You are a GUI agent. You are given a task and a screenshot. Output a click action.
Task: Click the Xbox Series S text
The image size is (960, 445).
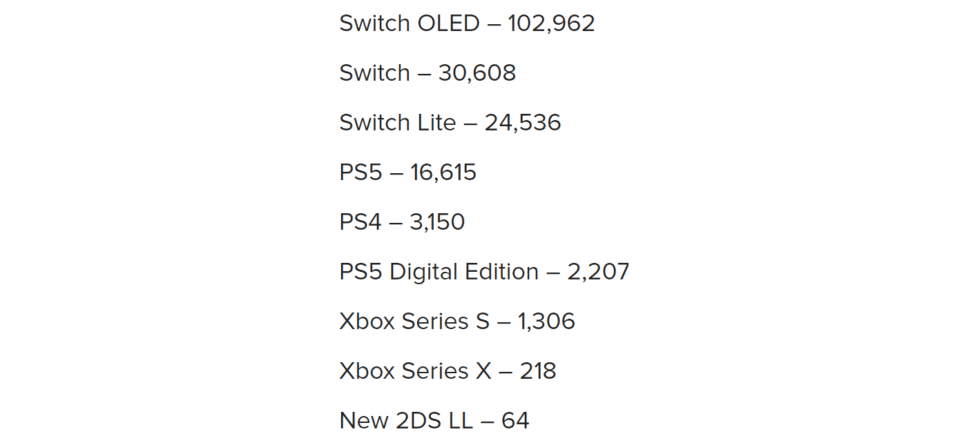coord(414,321)
